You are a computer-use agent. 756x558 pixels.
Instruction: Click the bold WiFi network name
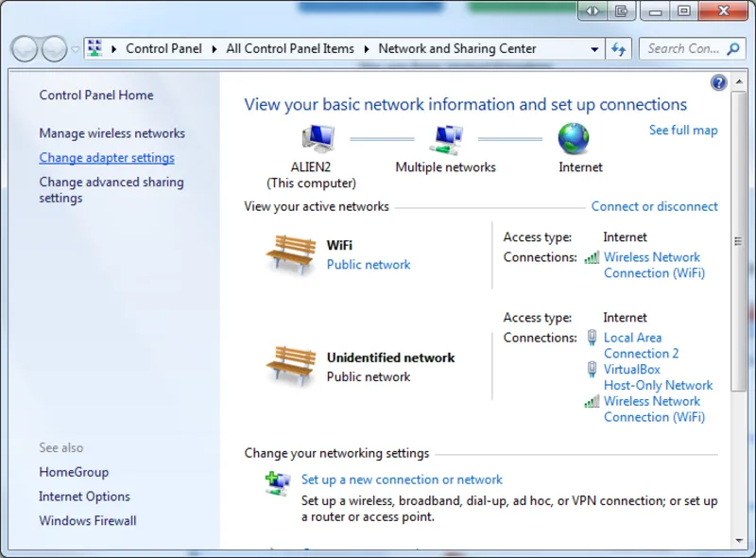339,245
